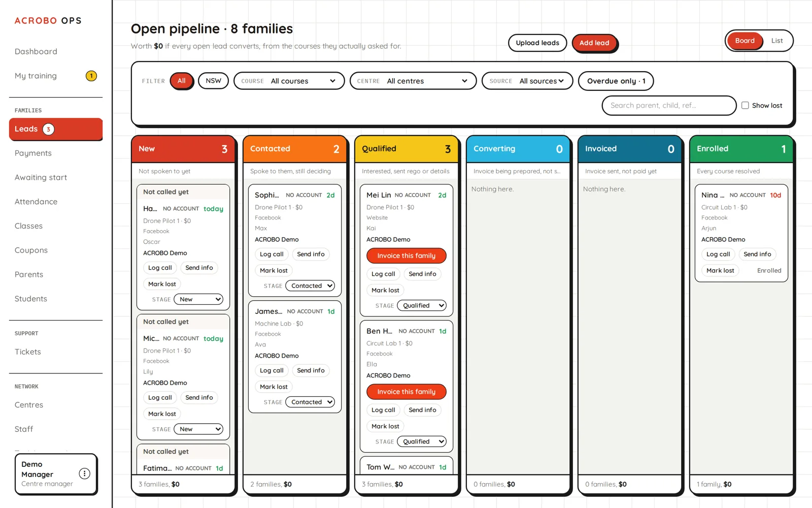The height and width of the screenshot is (508, 812).
Task: Open Tickets under Support
Action: coord(28,352)
